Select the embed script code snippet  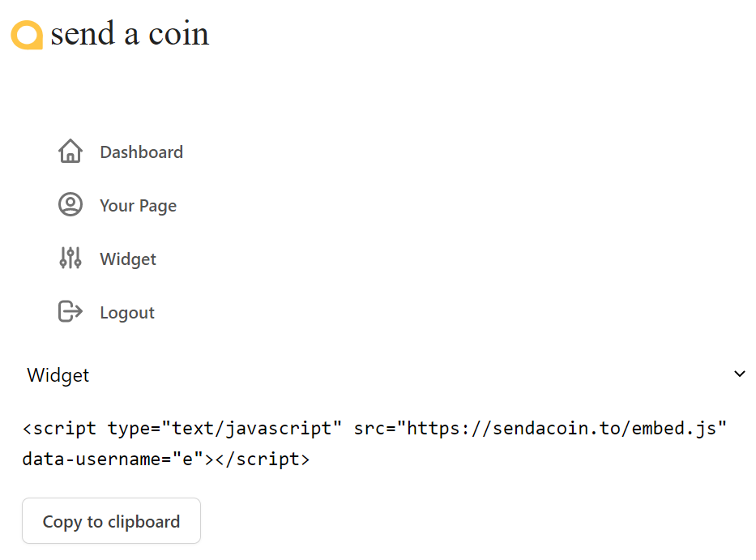pyautogui.click(x=373, y=444)
